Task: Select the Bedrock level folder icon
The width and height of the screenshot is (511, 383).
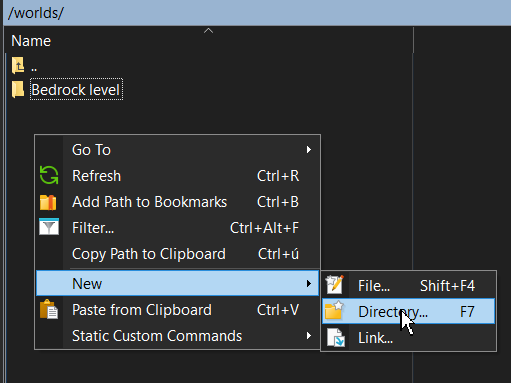Action: point(18,90)
